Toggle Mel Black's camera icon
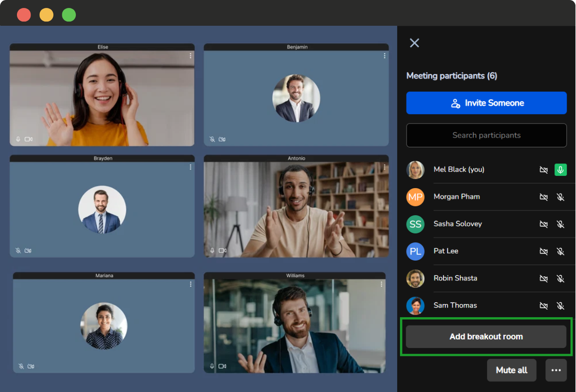 pos(544,170)
